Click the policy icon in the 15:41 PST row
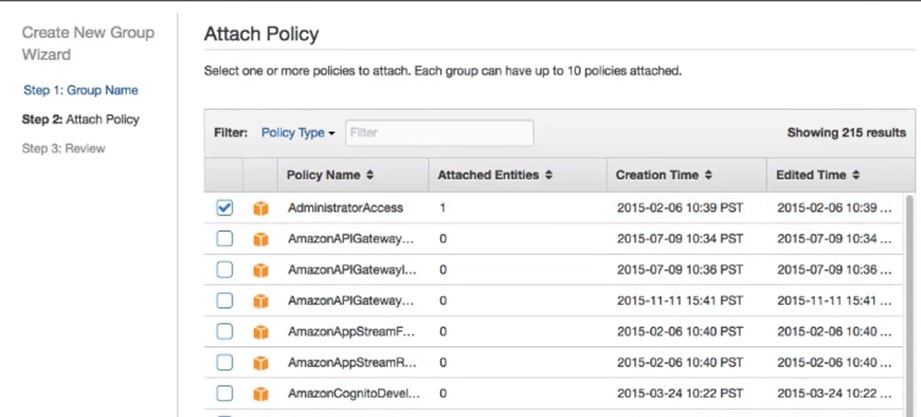This screenshot has height=417, width=921. pos(260,301)
